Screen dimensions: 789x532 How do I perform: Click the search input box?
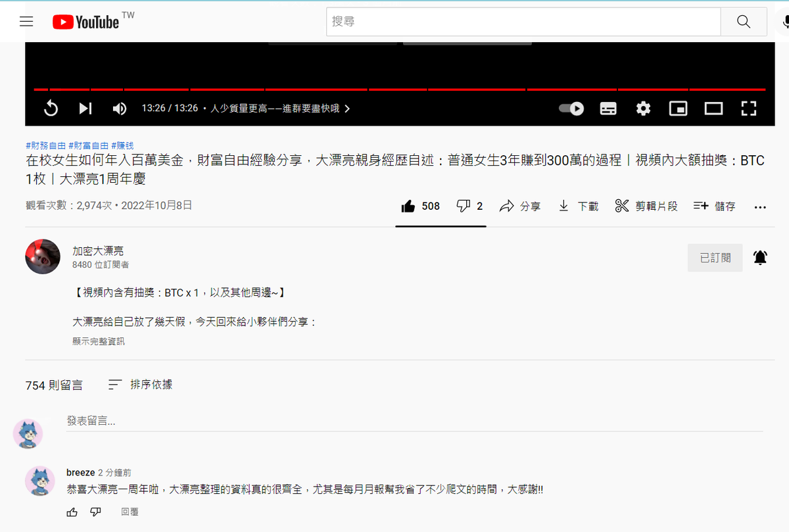[x=523, y=22]
